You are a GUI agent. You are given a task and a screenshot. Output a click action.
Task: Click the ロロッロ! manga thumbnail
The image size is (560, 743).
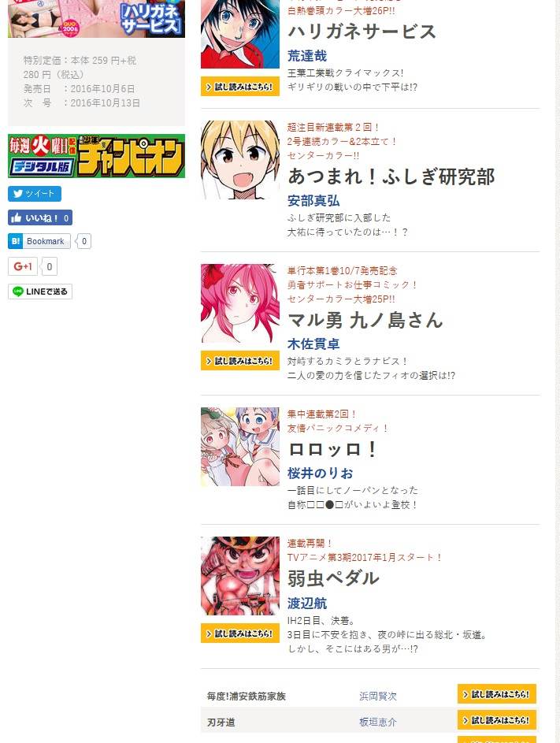[x=240, y=447]
